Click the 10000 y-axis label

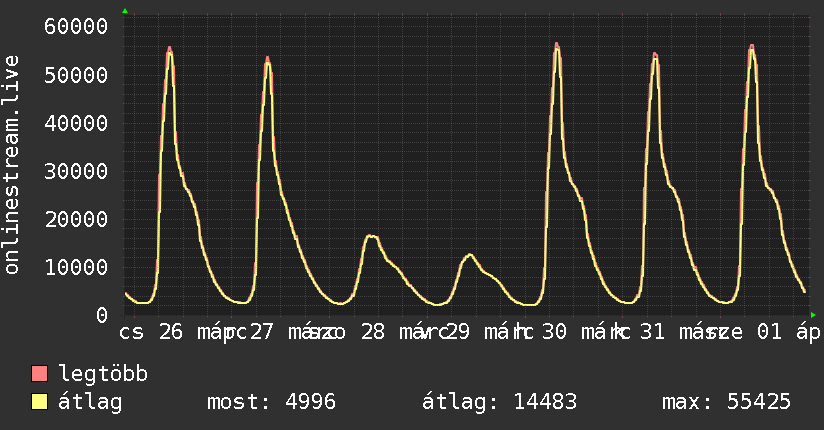76,267
